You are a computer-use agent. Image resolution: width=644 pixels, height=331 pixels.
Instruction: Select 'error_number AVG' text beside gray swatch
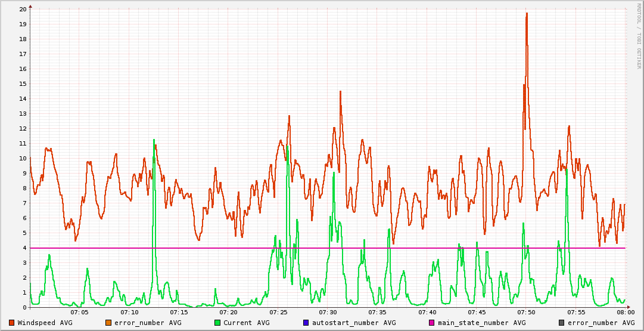pos(601,323)
